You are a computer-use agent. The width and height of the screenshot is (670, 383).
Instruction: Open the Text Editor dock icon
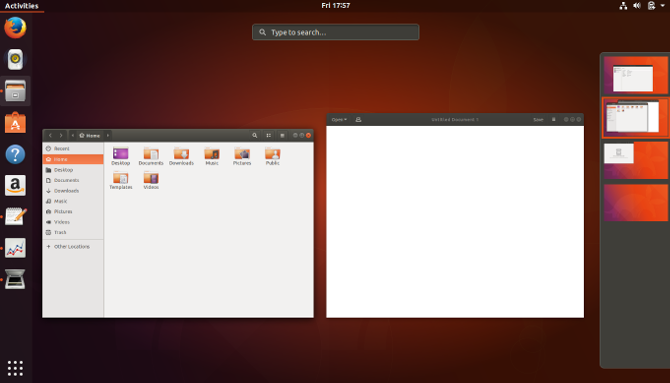click(15, 217)
